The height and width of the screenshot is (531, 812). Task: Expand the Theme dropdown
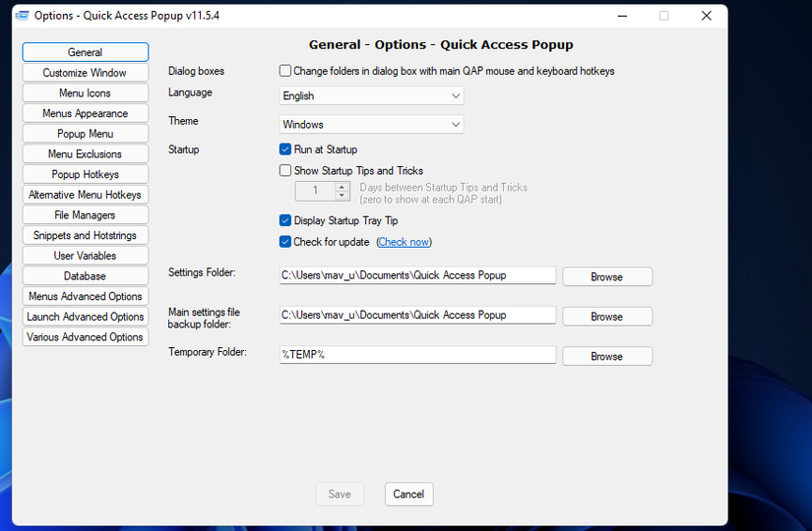coord(371,125)
